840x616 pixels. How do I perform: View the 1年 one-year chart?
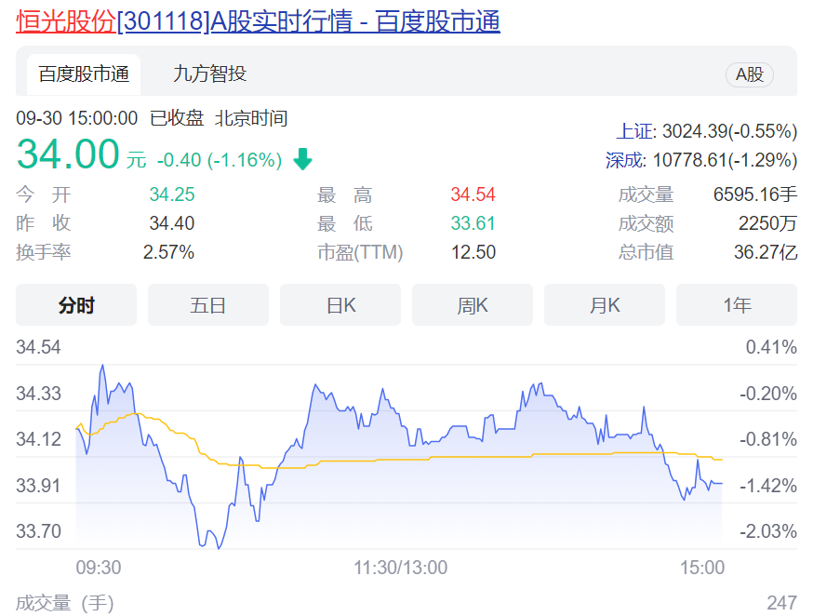point(737,305)
